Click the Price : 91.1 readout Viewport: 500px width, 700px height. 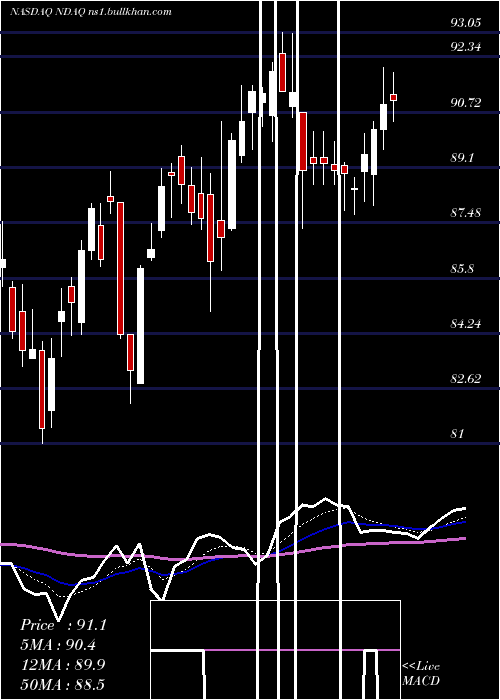pyautogui.click(x=63, y=625)
